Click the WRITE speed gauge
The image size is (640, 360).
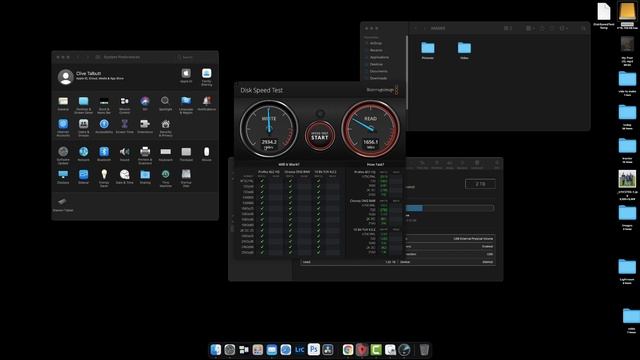point(269,129)
